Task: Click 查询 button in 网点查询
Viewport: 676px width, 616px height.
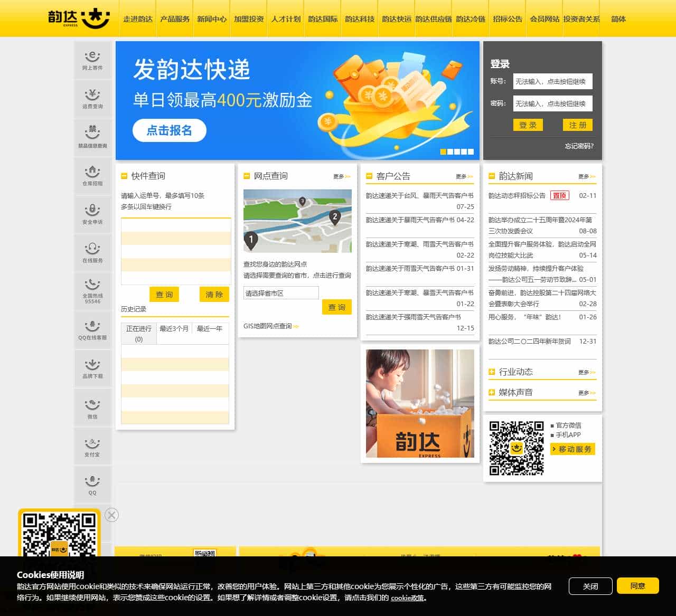Action: tap(337, 307)
